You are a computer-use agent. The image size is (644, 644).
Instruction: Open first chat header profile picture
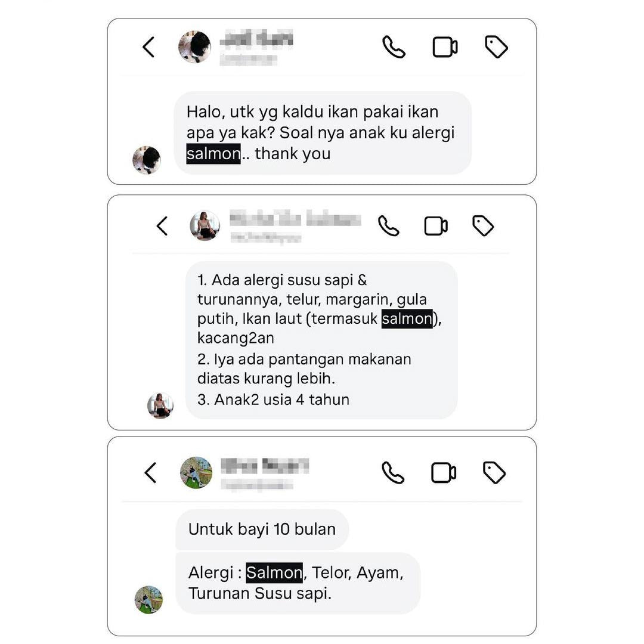[x=194, y=47]
